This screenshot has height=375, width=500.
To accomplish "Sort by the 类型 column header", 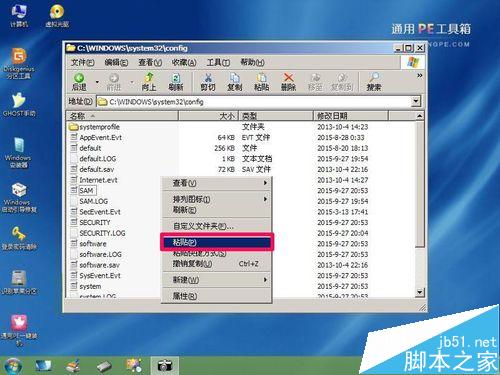I will [276, 116].
